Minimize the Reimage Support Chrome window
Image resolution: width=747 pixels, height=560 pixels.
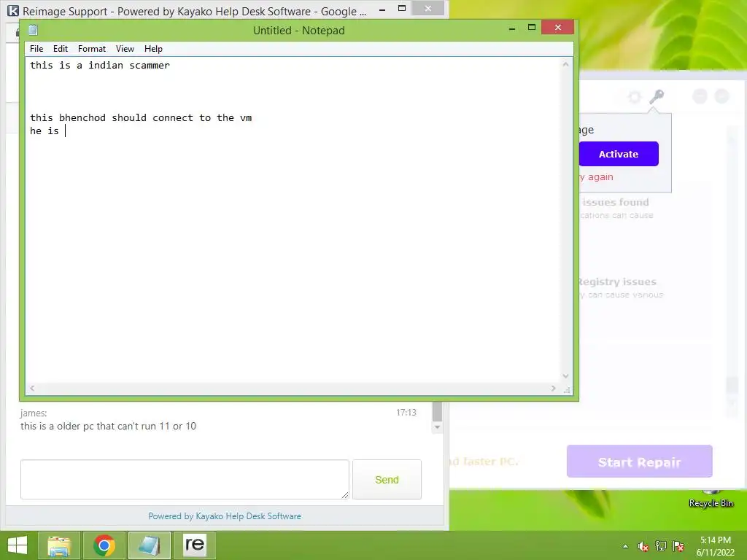click(382, 9)
